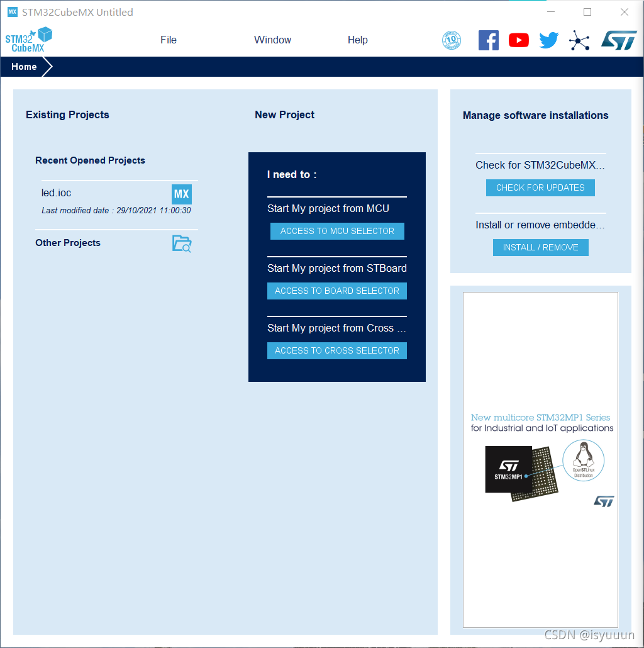
Task: Click INSTALL / REMOVE button
Action: click(x=540, y=247)
